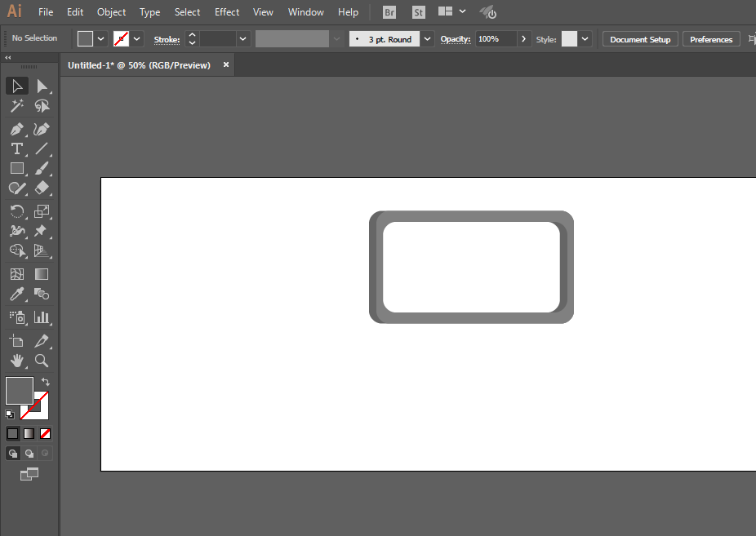
Task: Activate the Eyedropper tool
Action: [17, 294]
